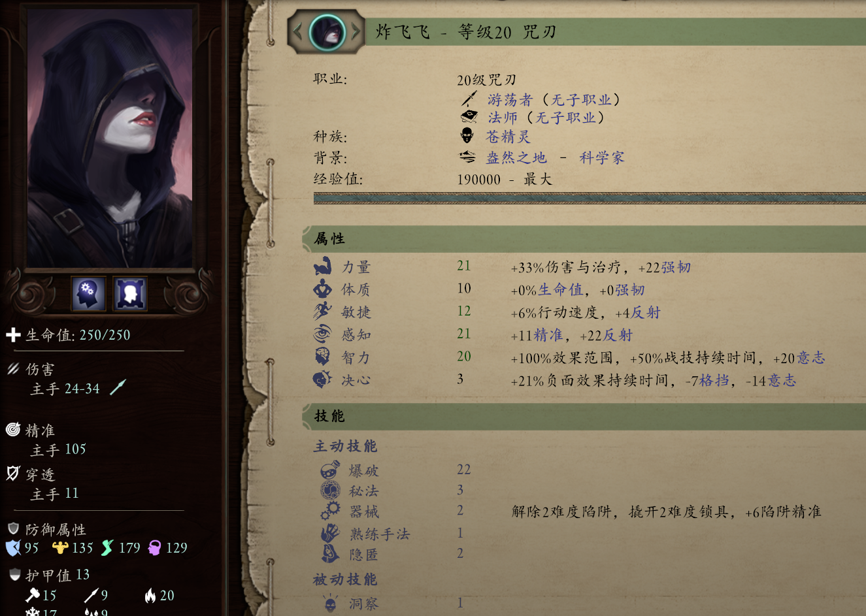Click the experience progress bar

point(590,198)
